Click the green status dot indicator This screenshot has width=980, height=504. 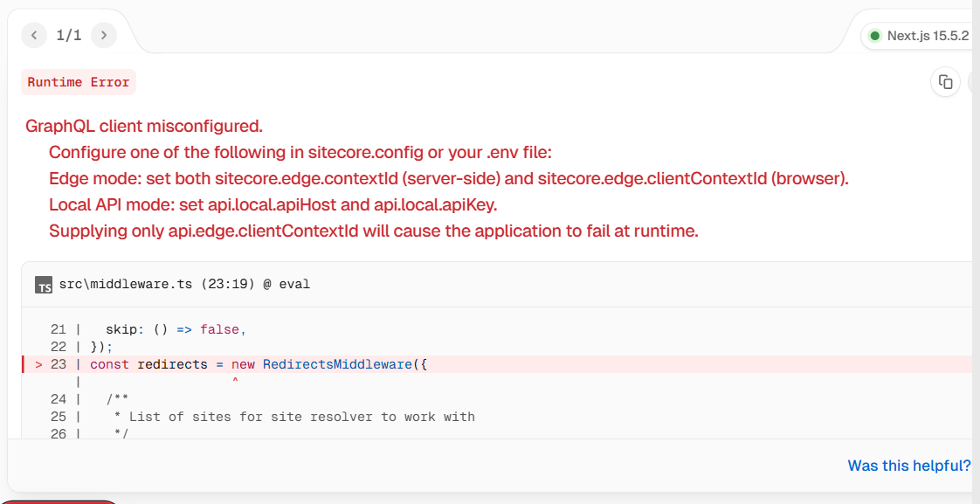tap(875, 36)
